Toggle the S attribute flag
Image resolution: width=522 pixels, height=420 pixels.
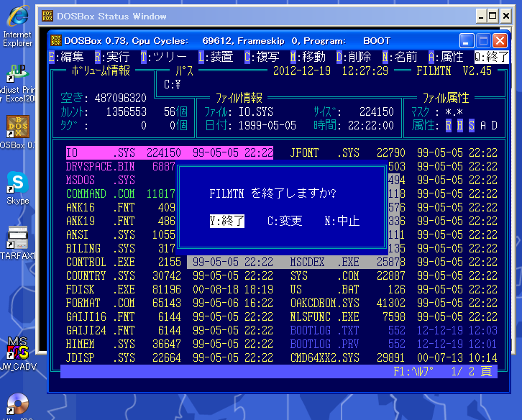[472, 126]
